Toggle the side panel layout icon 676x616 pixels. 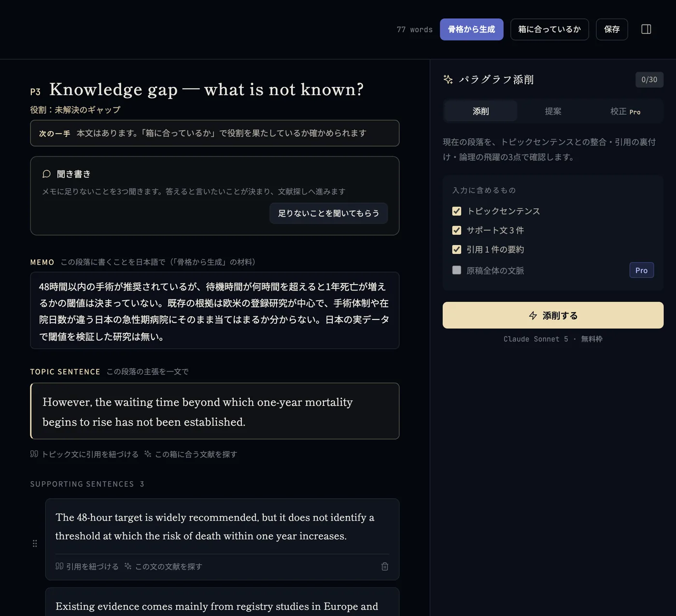point(646,29)
